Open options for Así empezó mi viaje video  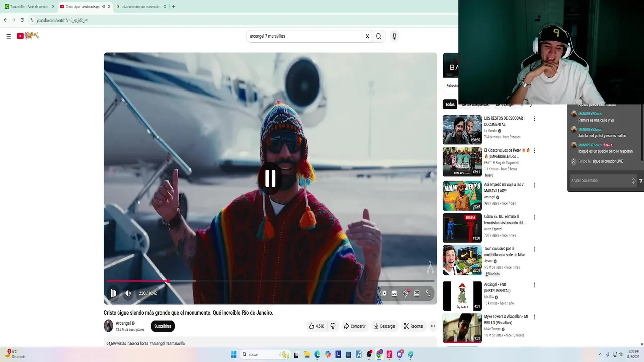535,185
